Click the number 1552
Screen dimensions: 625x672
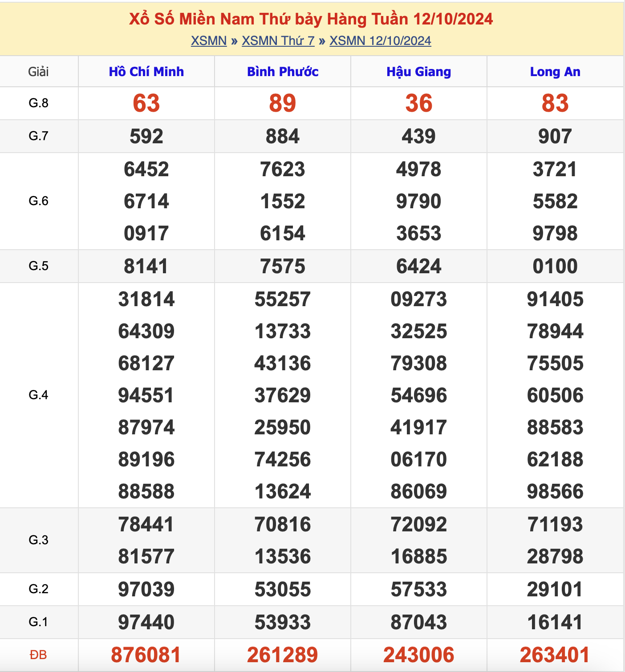point(283,201)
